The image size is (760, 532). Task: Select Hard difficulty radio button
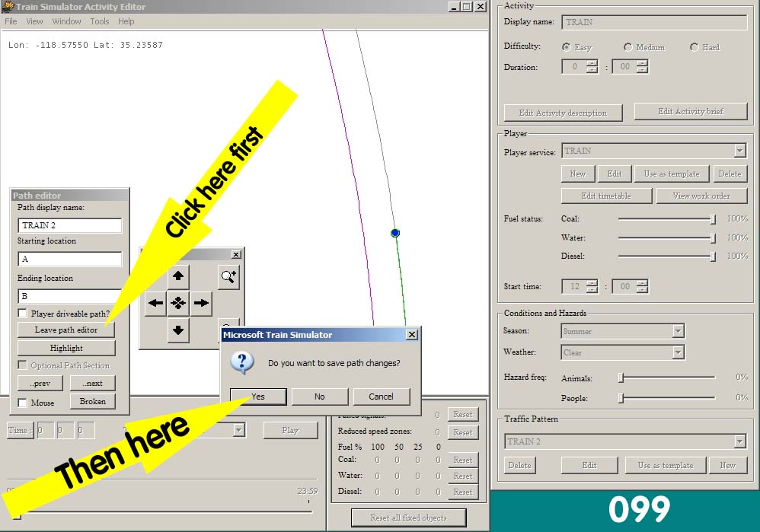click(x=694, y=47)
